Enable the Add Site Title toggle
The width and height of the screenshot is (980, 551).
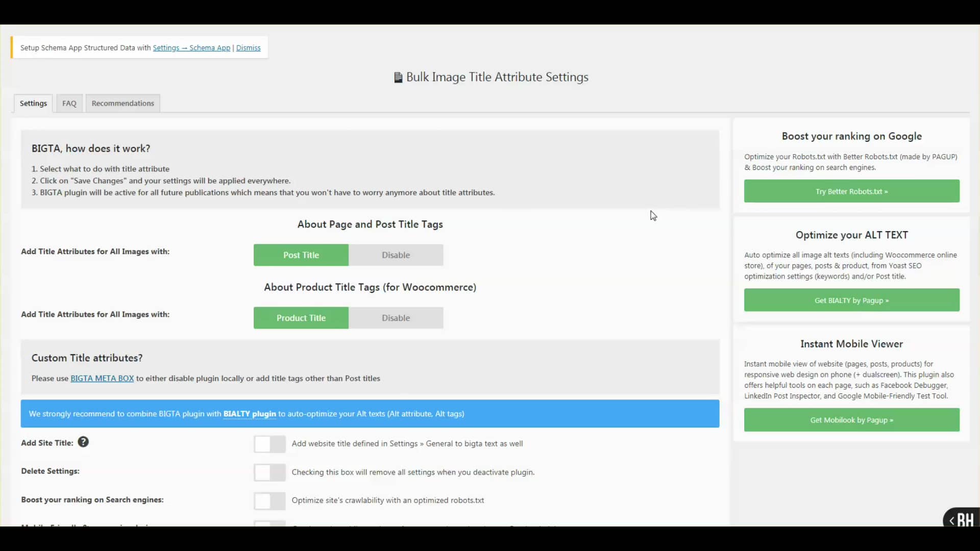pyautogui.click(x=269, y=444)
